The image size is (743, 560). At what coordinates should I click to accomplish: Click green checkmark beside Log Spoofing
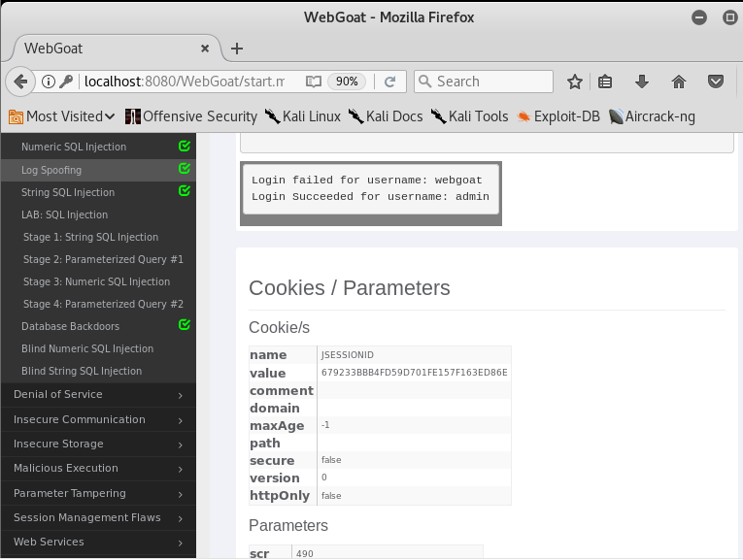[x=185, y=169]
